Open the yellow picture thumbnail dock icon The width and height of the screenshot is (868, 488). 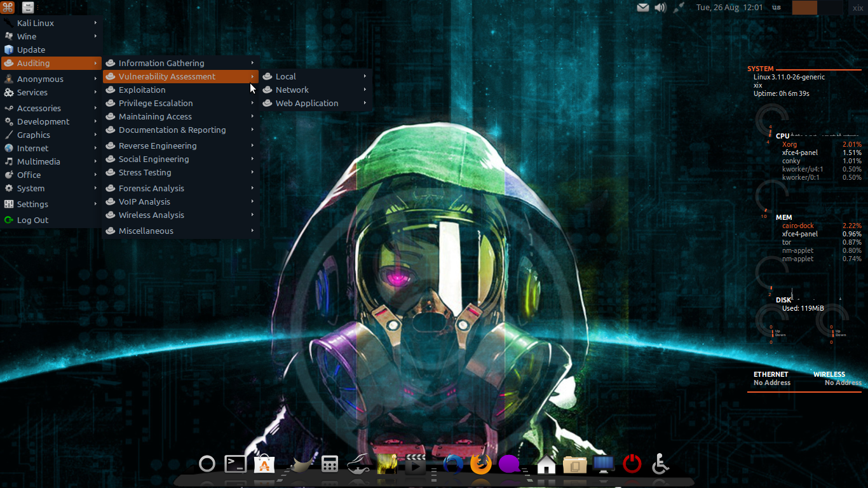(x=387, y=464)
